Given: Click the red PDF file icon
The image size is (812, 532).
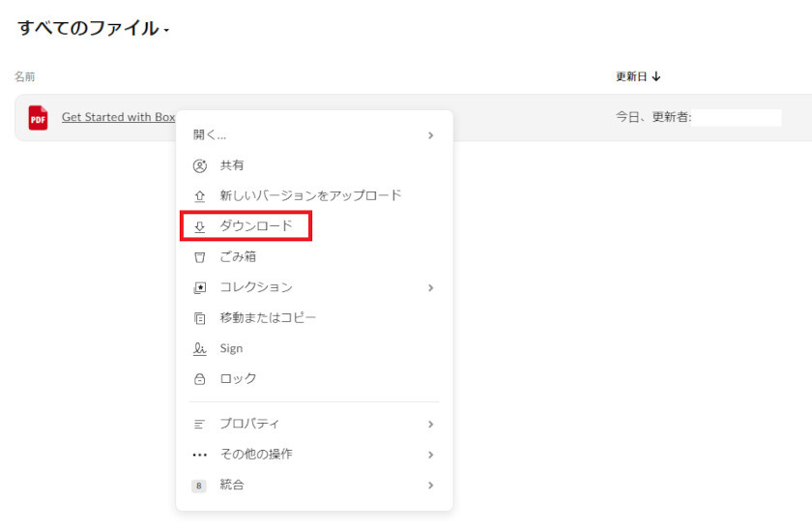Looking at the screenshot, I should point(38,117).
